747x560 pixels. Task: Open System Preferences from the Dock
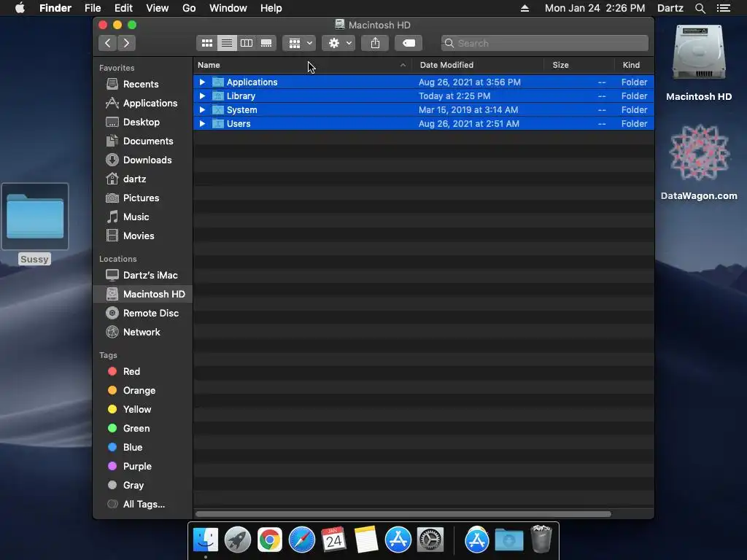(x=430, y=540)
